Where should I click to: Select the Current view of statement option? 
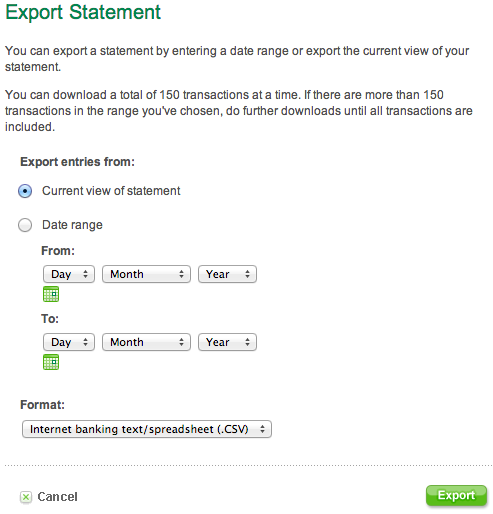pyautogui.click(x=25, y=191)
